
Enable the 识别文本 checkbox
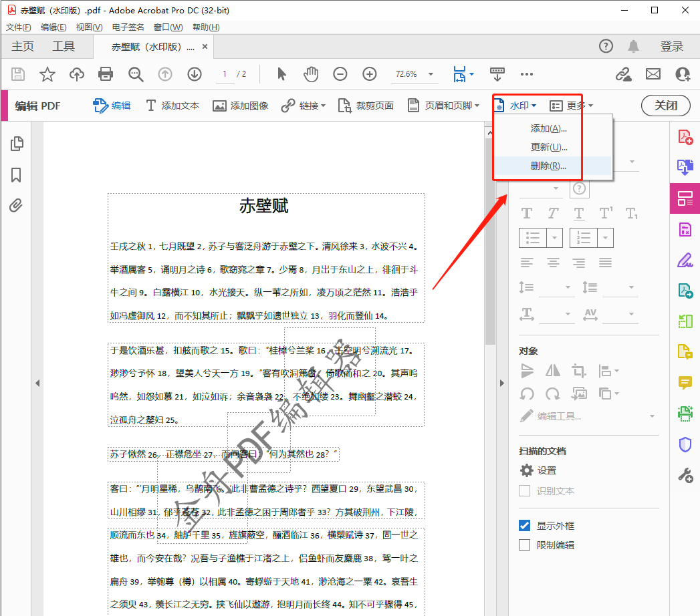click(x=525, y=490)
